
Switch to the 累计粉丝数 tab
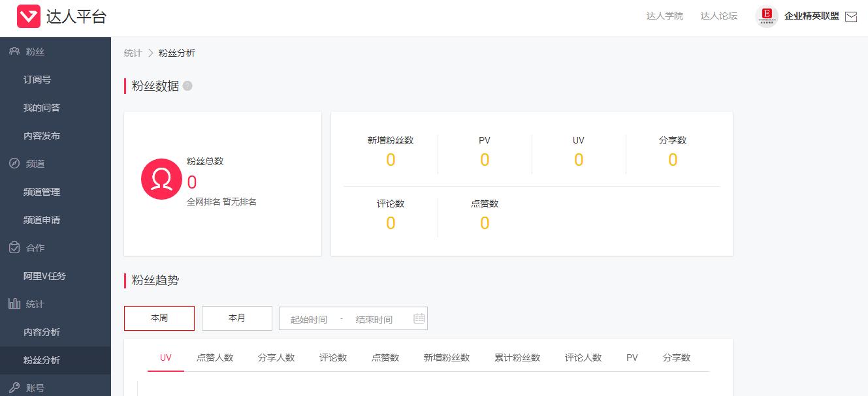(516, 357)
